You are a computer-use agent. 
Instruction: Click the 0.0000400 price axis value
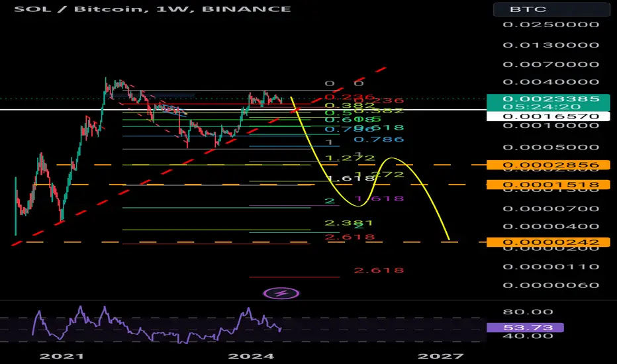pyautogui.click(x=551, y=226)
